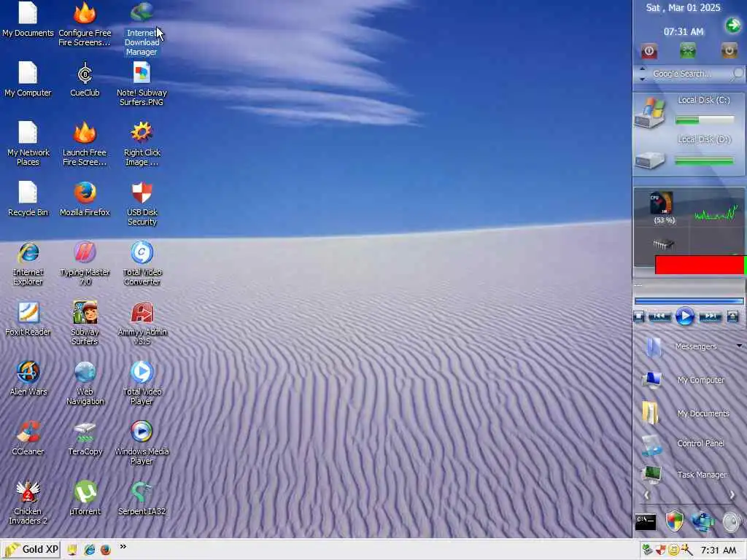The height and width of the screenshot is (560, 747).
Task: Open My Network Places icon
Action: (x=28, y=144)
